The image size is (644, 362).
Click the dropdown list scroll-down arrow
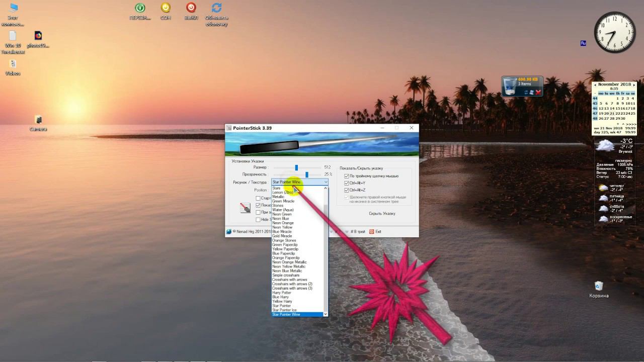(326, 314)
